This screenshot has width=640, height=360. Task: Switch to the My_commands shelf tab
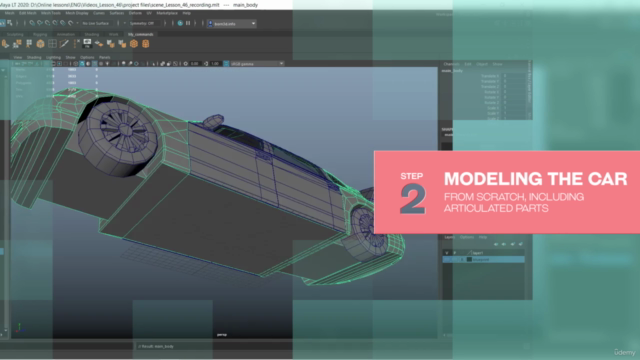click(x=140, y=34)
